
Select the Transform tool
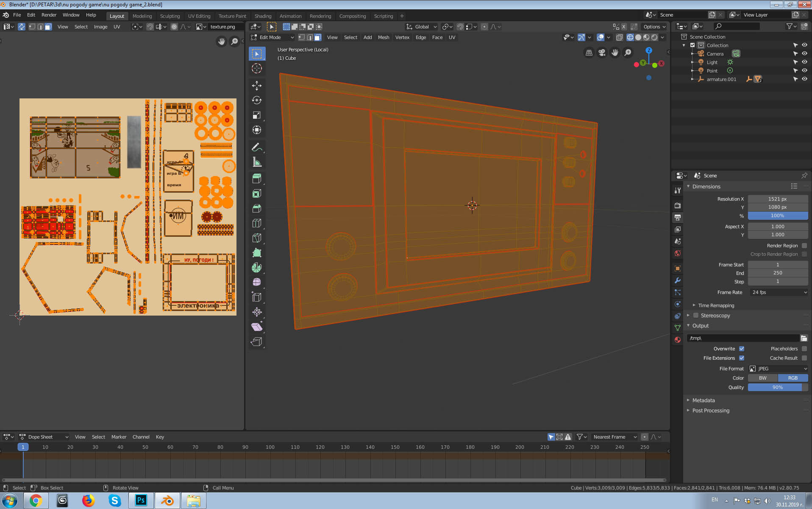(257, 130)
